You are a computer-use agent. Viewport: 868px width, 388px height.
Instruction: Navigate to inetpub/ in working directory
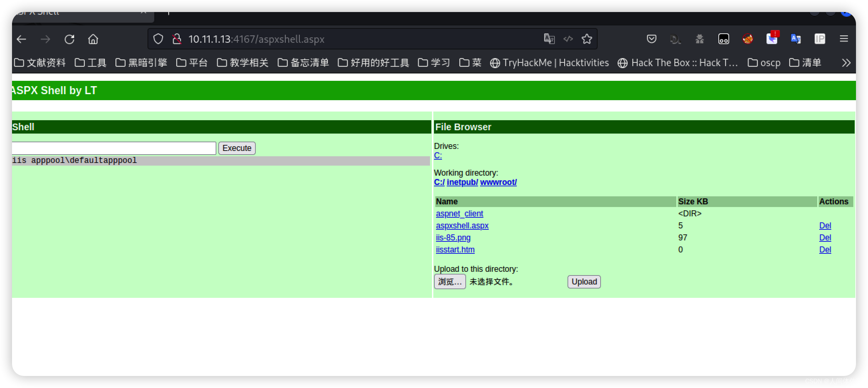pos(462,182)
